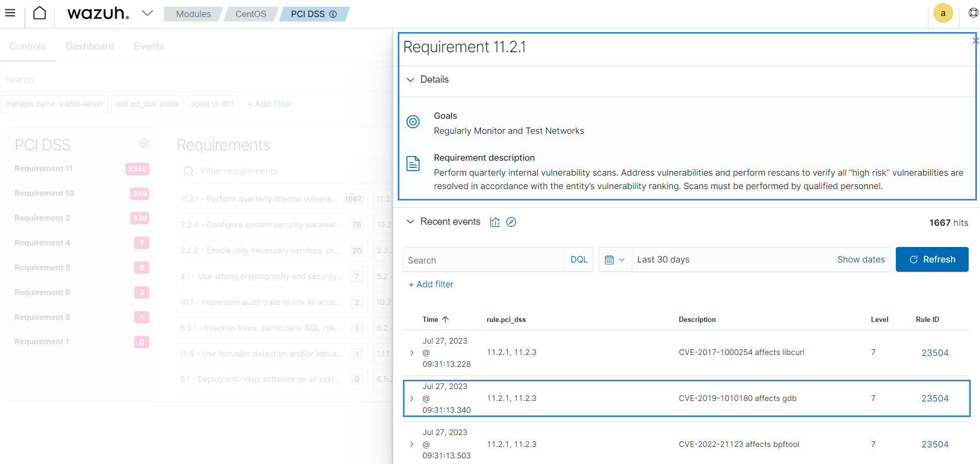Open the discover compass icon
The width and height of the screenshot is (980, 464).
point(511,222)
